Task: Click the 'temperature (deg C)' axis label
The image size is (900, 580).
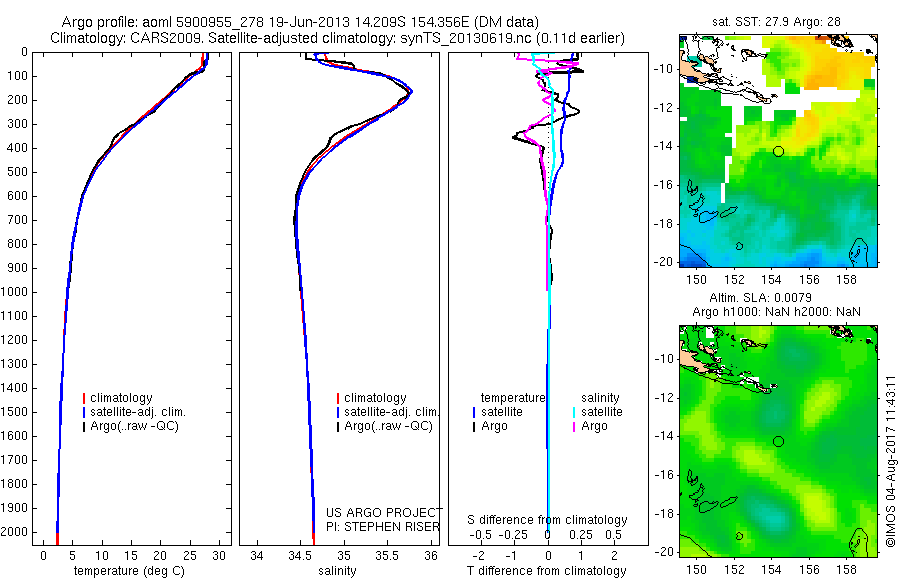Action: coord(129,571)
